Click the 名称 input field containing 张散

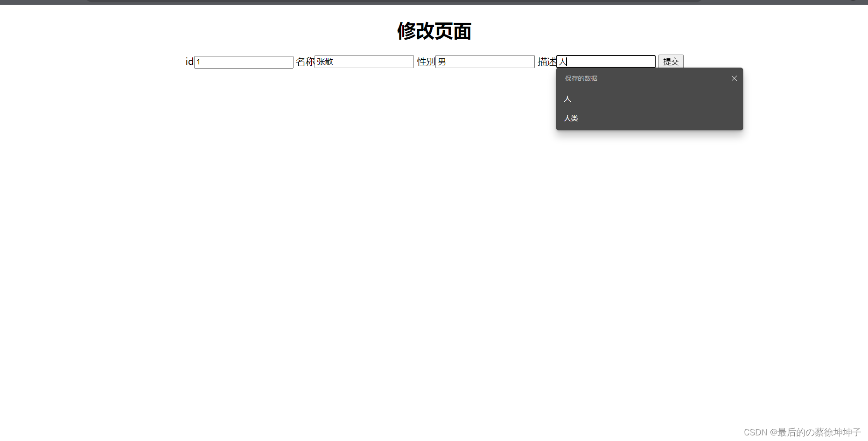pos(364,62)
